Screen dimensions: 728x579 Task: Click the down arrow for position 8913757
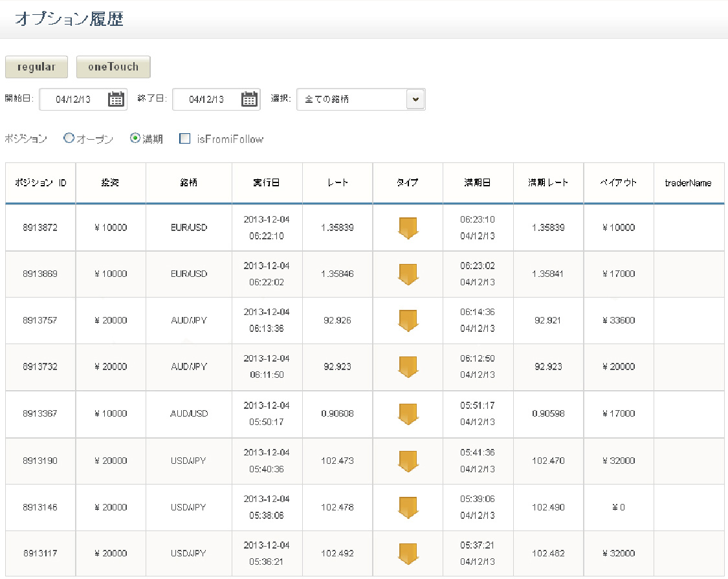pos(408,320)
